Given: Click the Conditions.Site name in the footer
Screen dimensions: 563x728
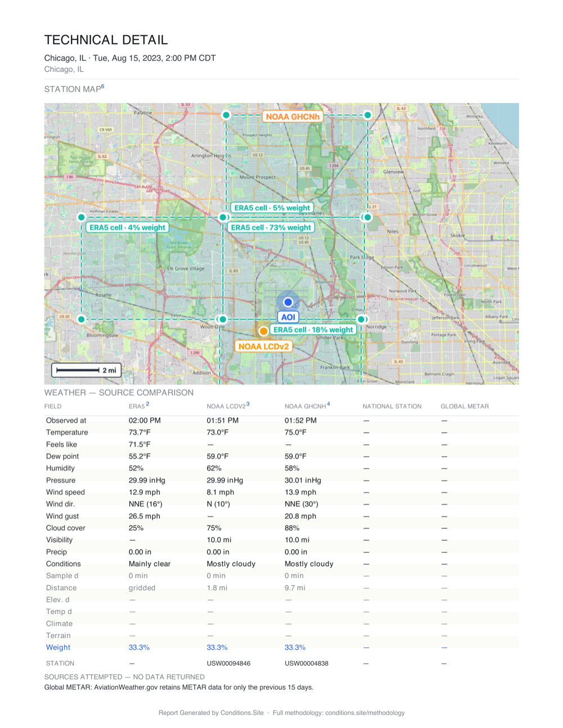Looking at the screenshot, I should point(242,713).
